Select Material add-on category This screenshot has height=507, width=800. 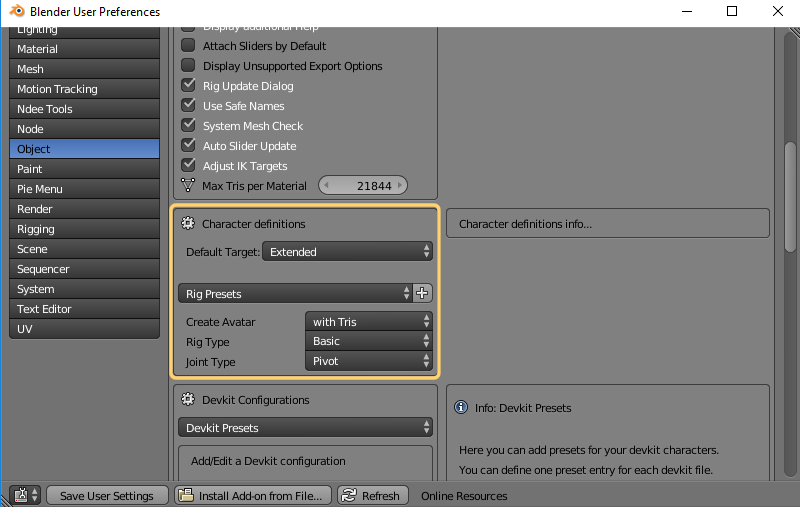coord(85,49)
